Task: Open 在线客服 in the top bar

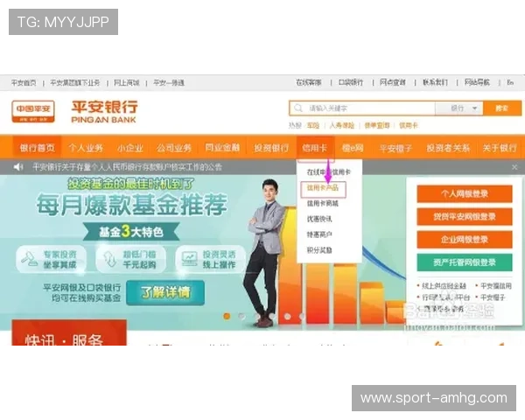Action: click(x=308, y=82)
